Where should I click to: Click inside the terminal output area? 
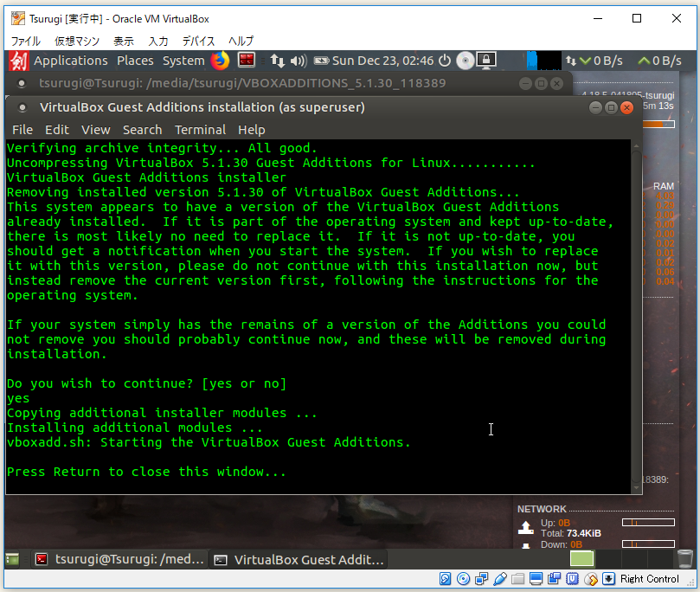click(318, 317)
